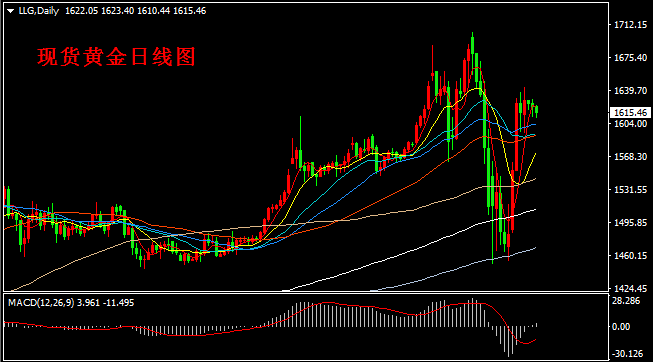Click the 1531.55 price axis label
Screen dimensions: 653x362
click(x=631, y=190)
